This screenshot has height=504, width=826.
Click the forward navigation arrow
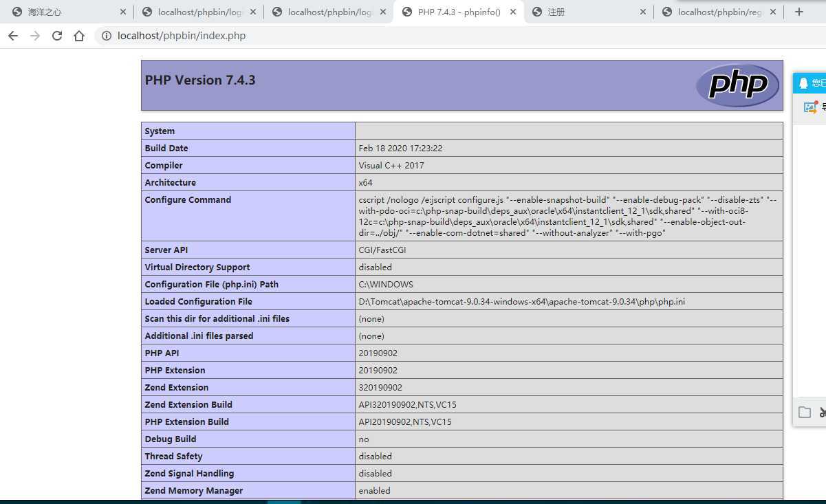[35, 36]
